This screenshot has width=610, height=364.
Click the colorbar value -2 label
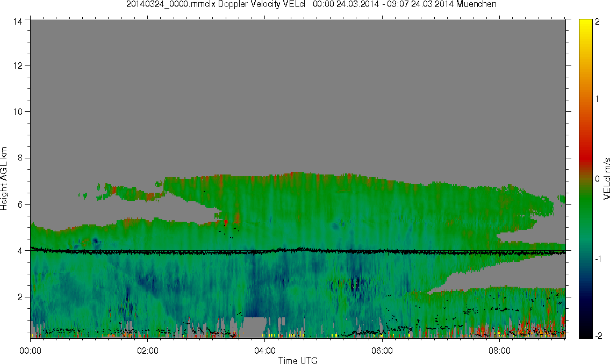[598, 336]
